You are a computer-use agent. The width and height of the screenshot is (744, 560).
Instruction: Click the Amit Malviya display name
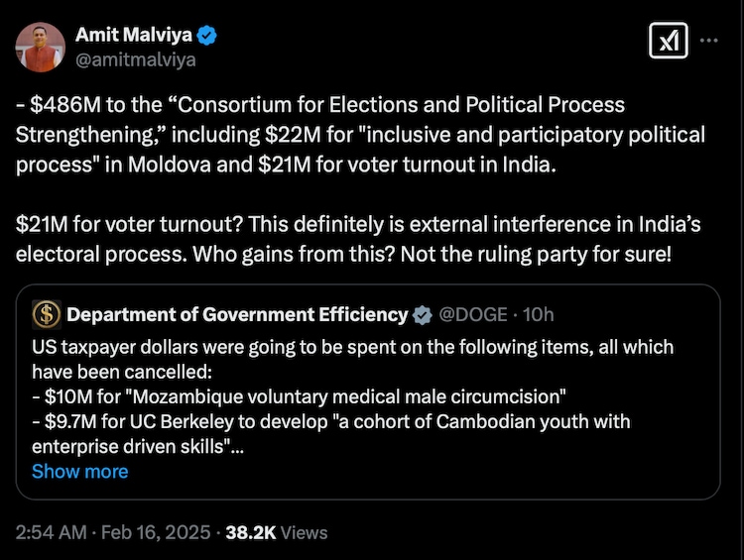tap(133, 36)
